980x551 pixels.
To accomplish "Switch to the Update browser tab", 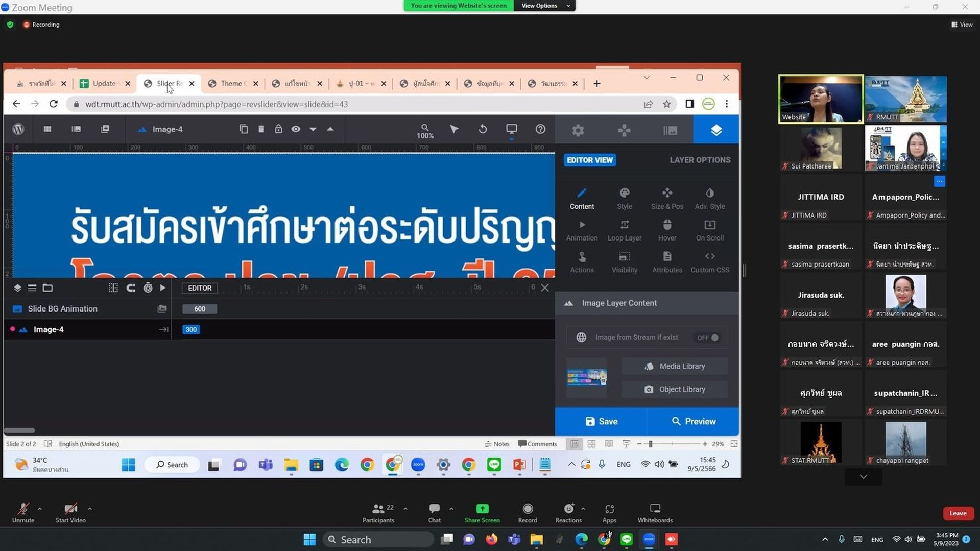I will pyautogui.click(x=105, y=83).
